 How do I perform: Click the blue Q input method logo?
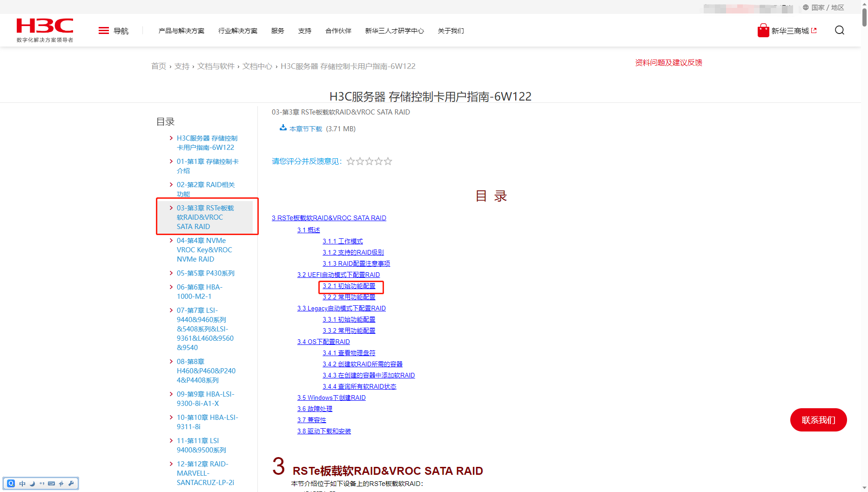pyautogui.click(x=11, y=484)
